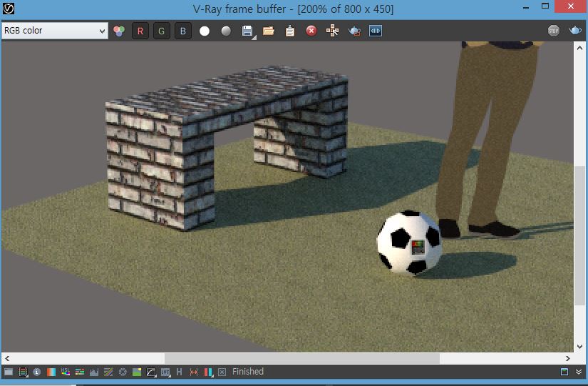Toggle pixel aspect orange arrows icon
Image resolution: width=588 pixels, height=386 pixels.
193,372
